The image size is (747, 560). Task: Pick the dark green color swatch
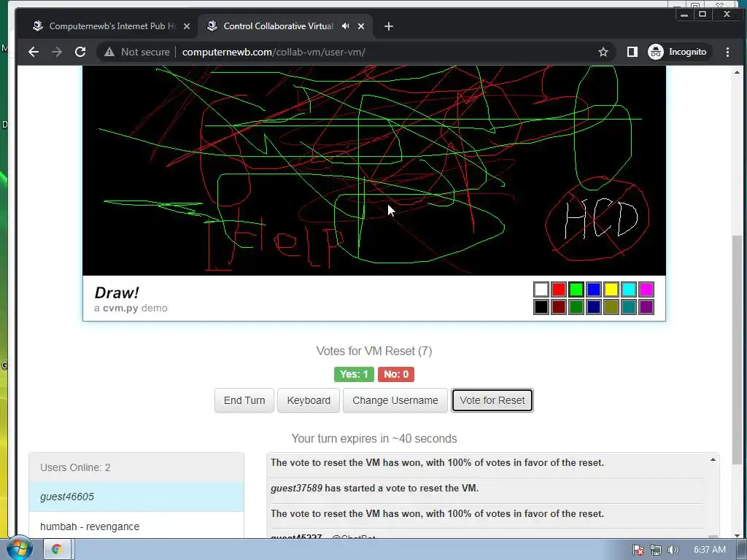tap(576, 307)
